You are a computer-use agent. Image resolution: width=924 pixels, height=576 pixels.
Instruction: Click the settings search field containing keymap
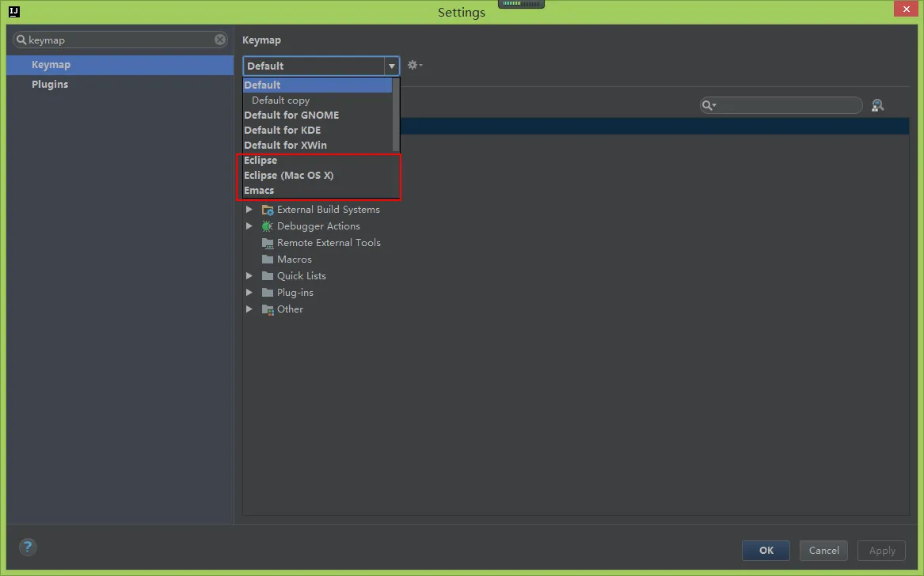120,40
